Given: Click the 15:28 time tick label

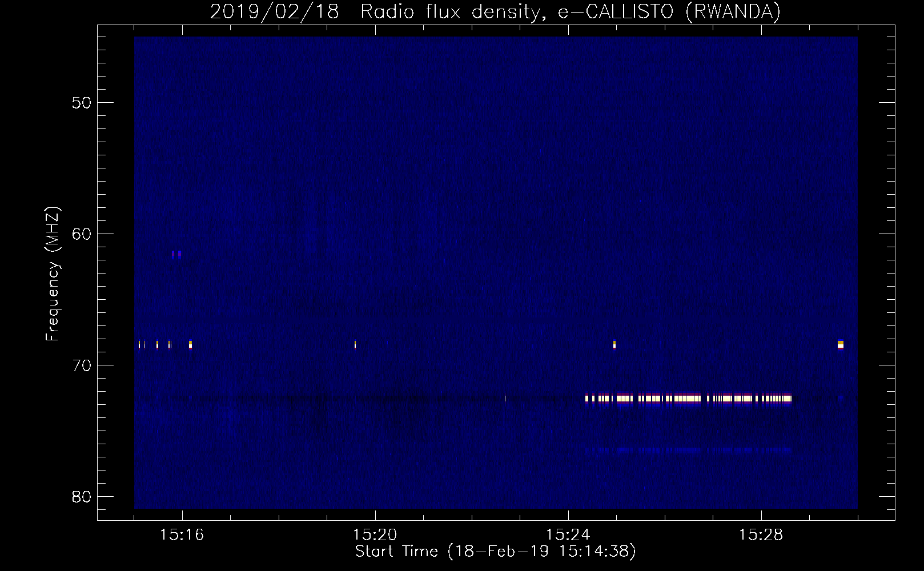Looking at the screenshot, I should [761, 534].
